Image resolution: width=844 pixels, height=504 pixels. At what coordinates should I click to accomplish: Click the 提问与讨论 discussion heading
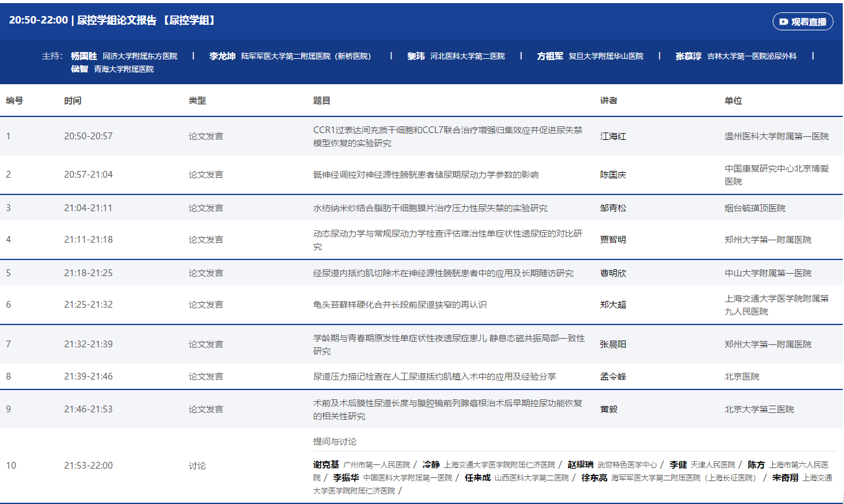335,441
